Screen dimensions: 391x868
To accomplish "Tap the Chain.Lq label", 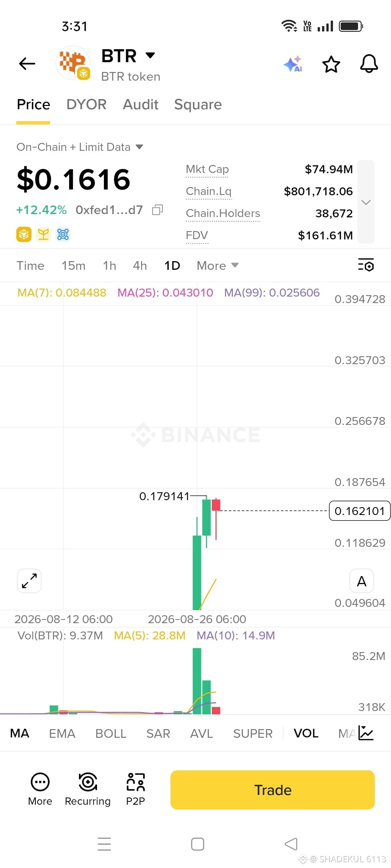I will click(209, 191).
